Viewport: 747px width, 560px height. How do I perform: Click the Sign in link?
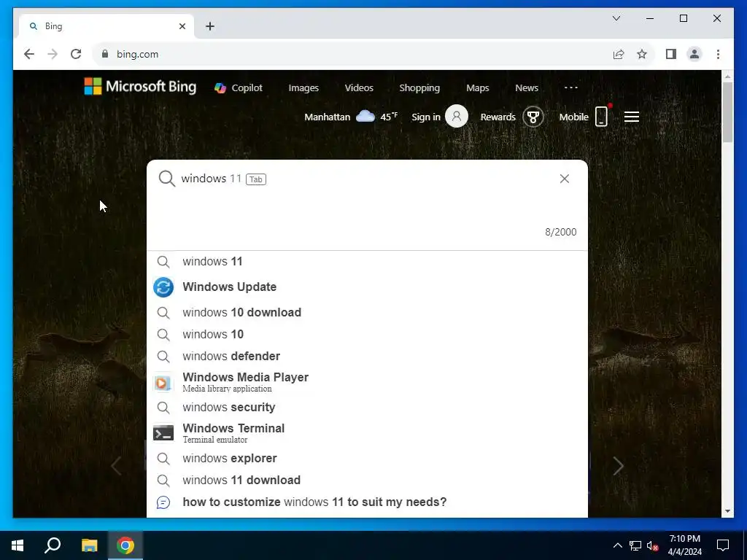tap(425, 117)
